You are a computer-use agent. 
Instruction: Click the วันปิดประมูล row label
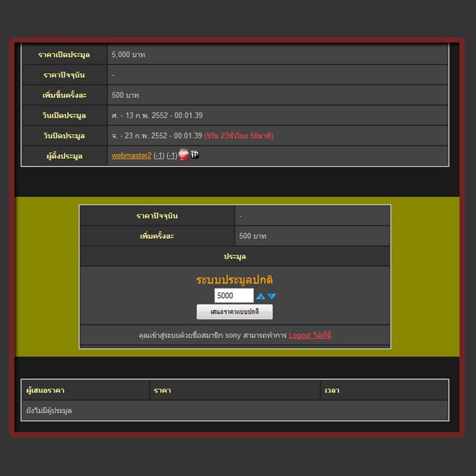64,136
